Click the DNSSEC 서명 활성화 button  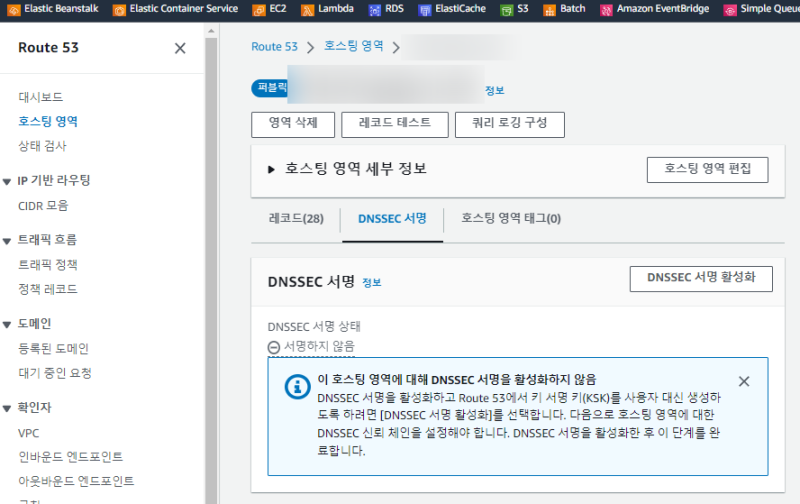coord(700,278)
